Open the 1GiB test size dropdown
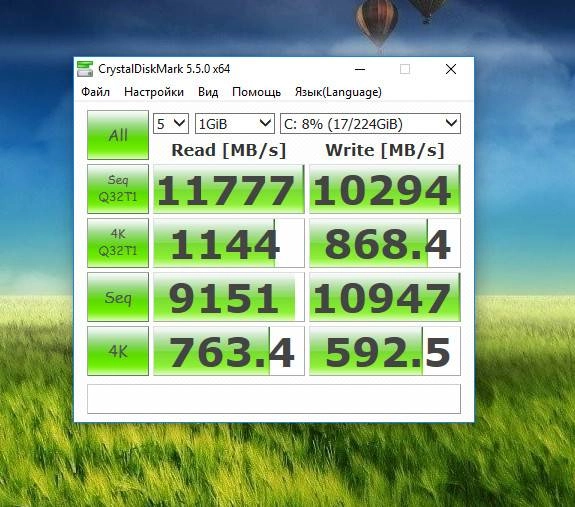This screenshot has width=575, height=507. coord(235,124)
